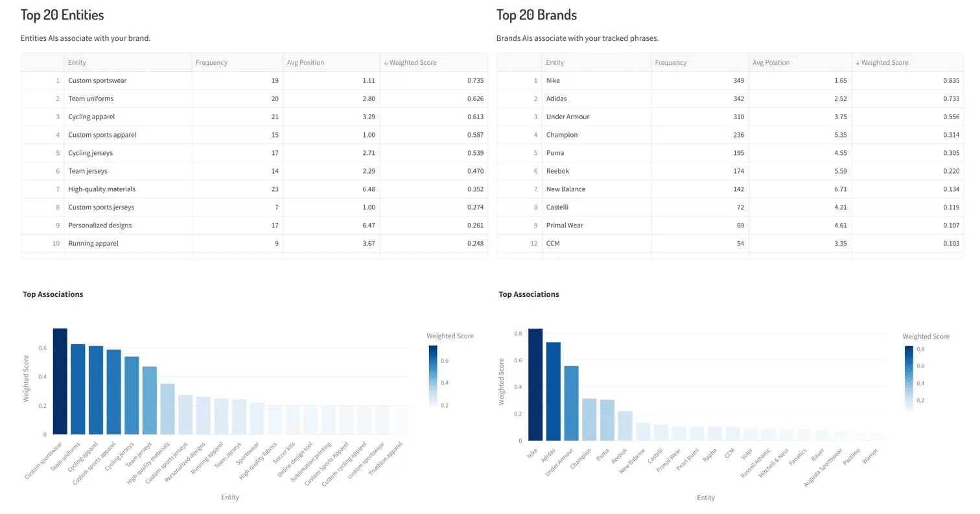980x514 pixels.
Task: Sort entities table by Frequency column header
Action: (237, 62)
